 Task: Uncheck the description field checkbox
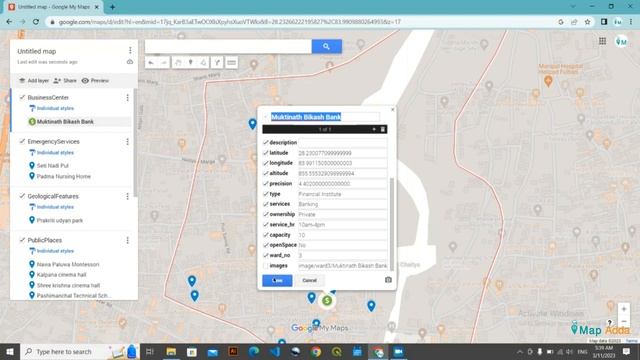coord(266,142)
